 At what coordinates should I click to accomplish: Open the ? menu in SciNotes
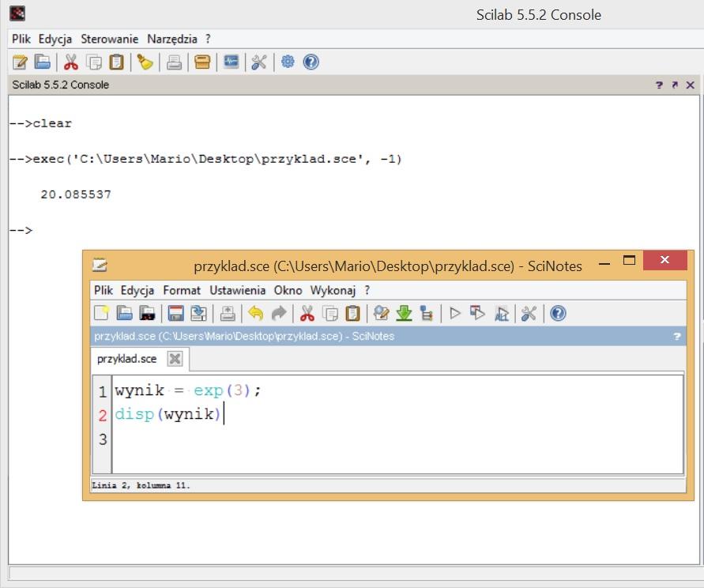click(x=367, y=290)
